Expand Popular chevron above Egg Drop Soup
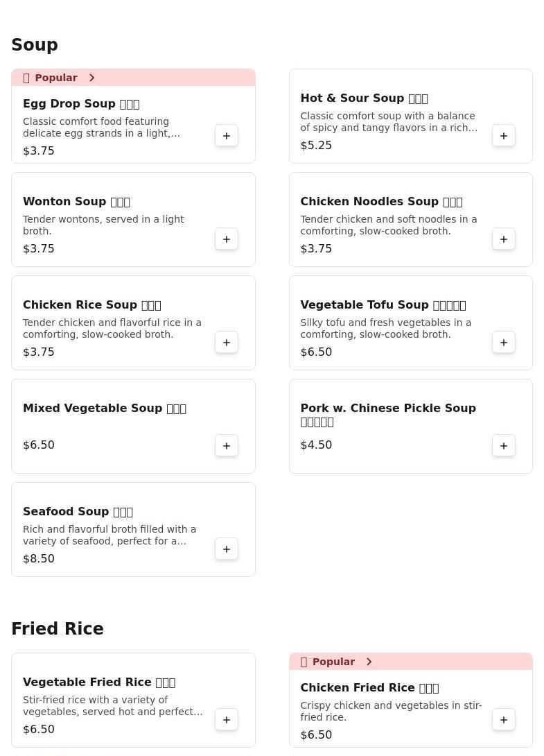The height and width of the screenshot is (756, 544). pos(92,78)
